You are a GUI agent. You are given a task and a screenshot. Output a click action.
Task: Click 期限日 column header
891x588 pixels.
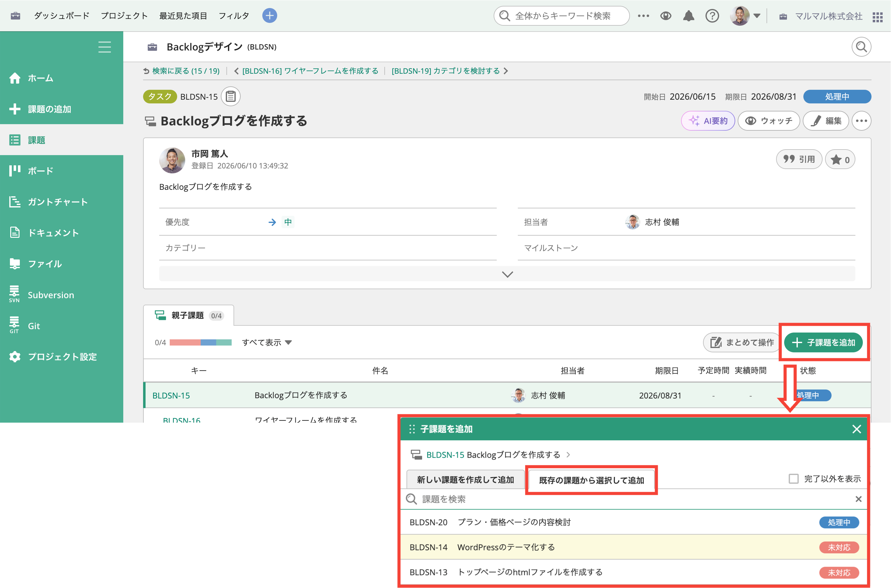(x=667, y=371)
